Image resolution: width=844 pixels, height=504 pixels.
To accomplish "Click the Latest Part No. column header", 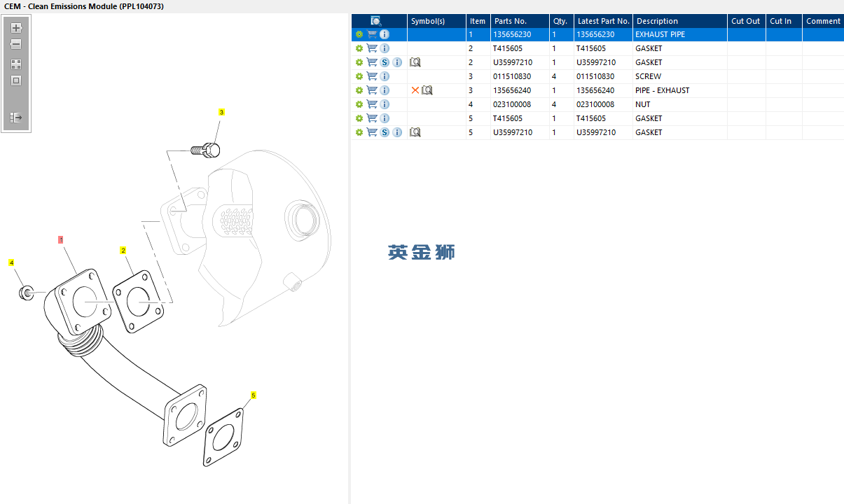I will (603, 21).
